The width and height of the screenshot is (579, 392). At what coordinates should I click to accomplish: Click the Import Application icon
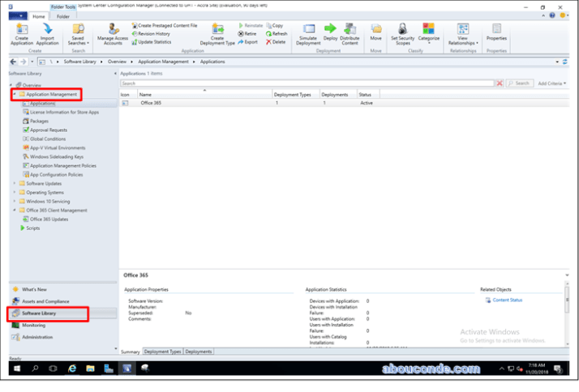click(48, 32)
